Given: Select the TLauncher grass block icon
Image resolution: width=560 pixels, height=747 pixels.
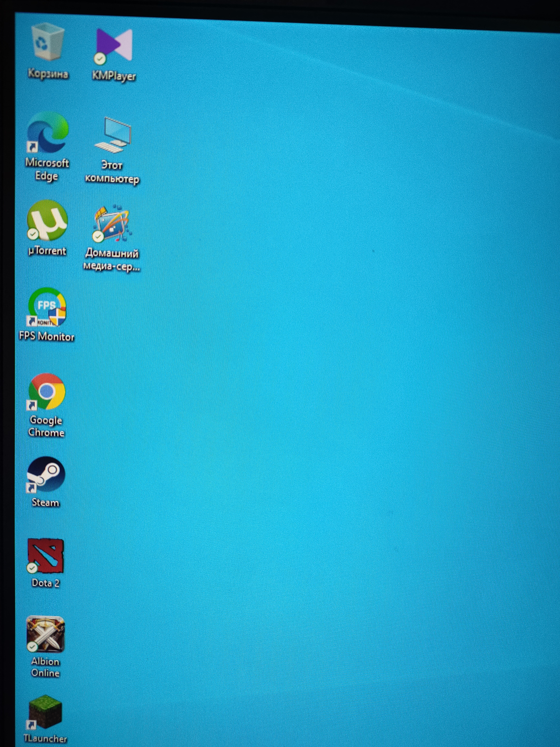Looking at the screenshot, I should point(45,713).
